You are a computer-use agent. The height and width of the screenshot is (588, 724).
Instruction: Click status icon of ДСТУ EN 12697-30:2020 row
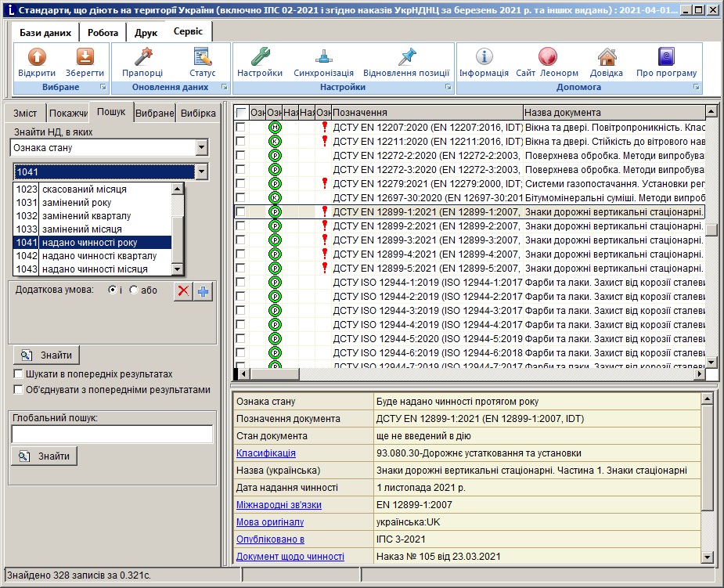(275, 197)
